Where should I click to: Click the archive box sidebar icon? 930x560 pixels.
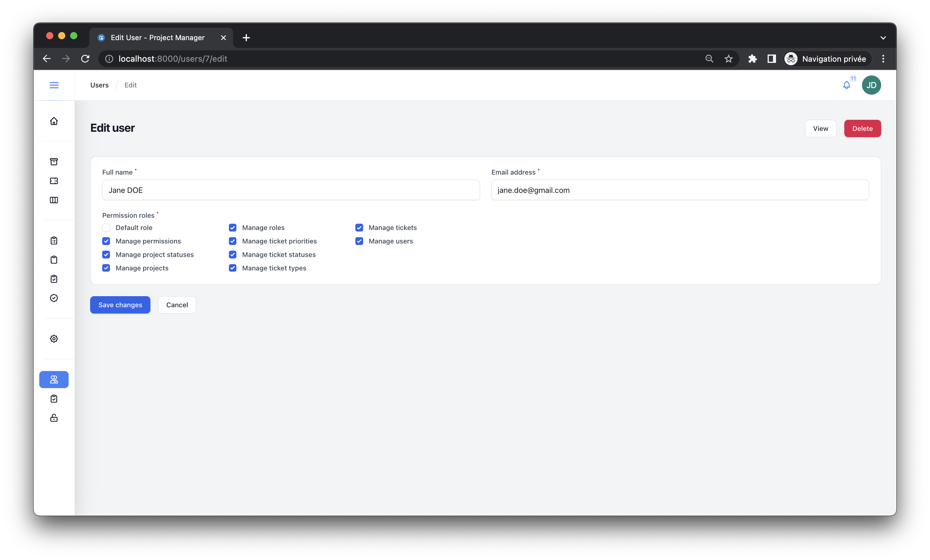[x=54, y=161]
